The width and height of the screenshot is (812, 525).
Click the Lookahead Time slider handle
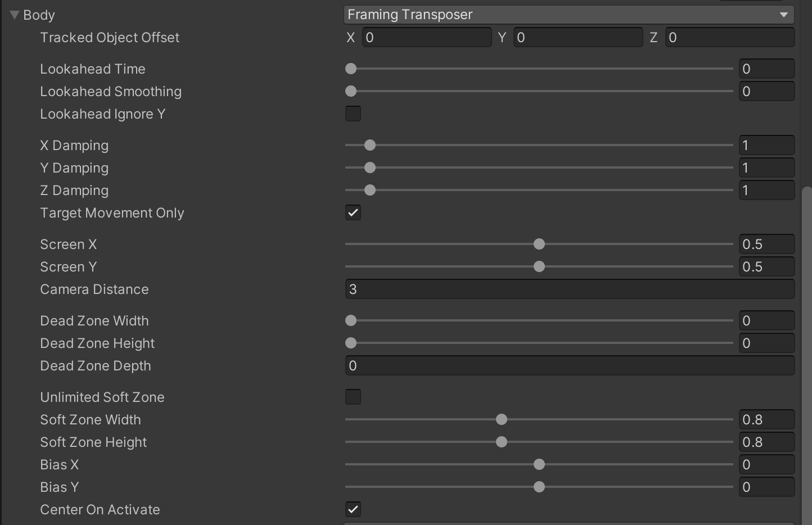pos(351,69)
